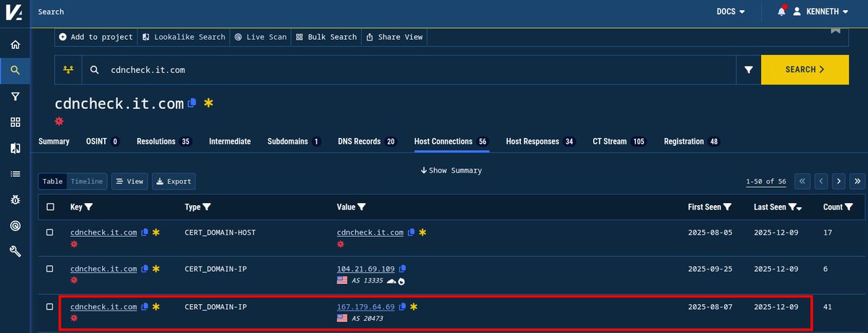868x333 pixels.
Task: Click Lookalike Search
Action: (x=183, y=37)
